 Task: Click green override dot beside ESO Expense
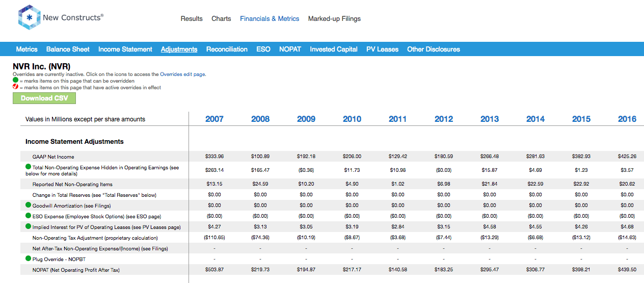coord(29,216)
